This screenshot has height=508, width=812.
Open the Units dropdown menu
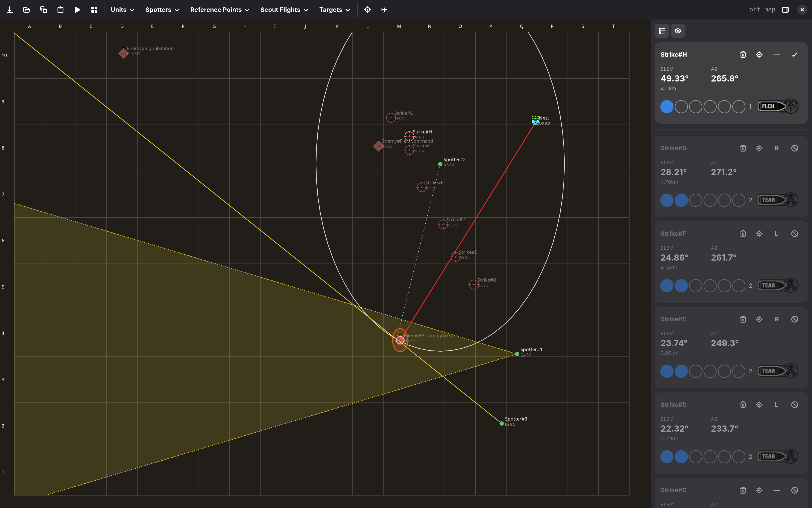(122, 10)
